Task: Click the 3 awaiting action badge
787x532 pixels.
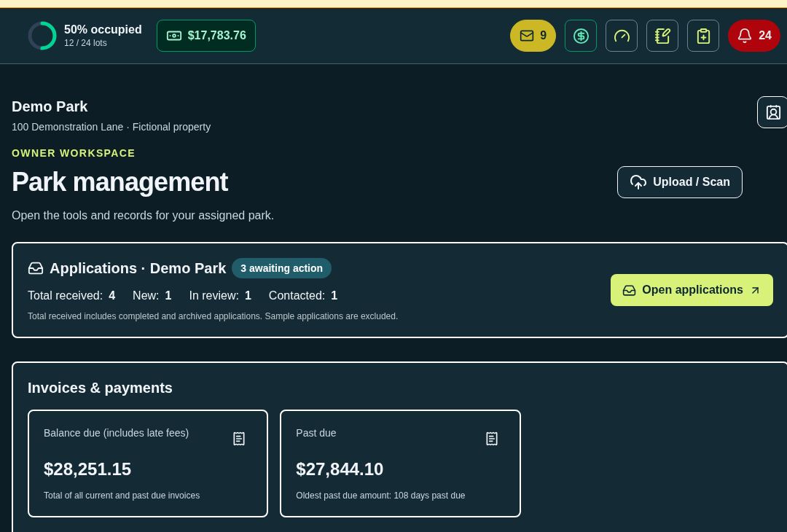Action: coord(281,268)
